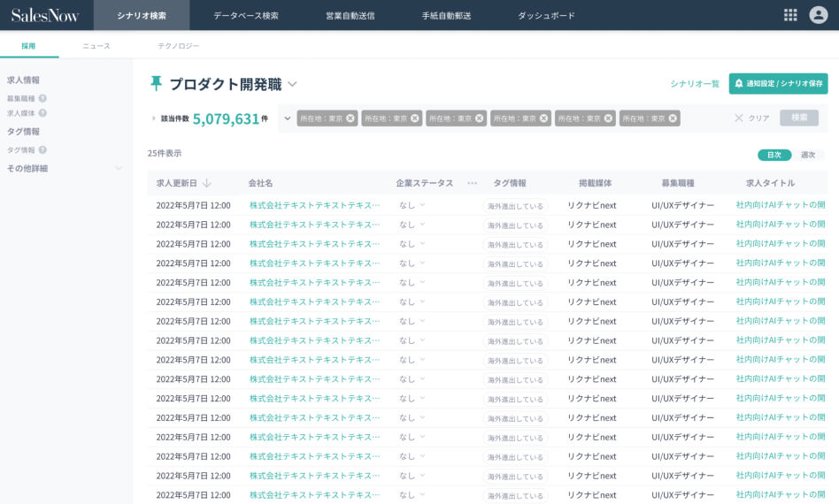
Task: Click the 会社名 column header
Action: click(x=260, y=183)
